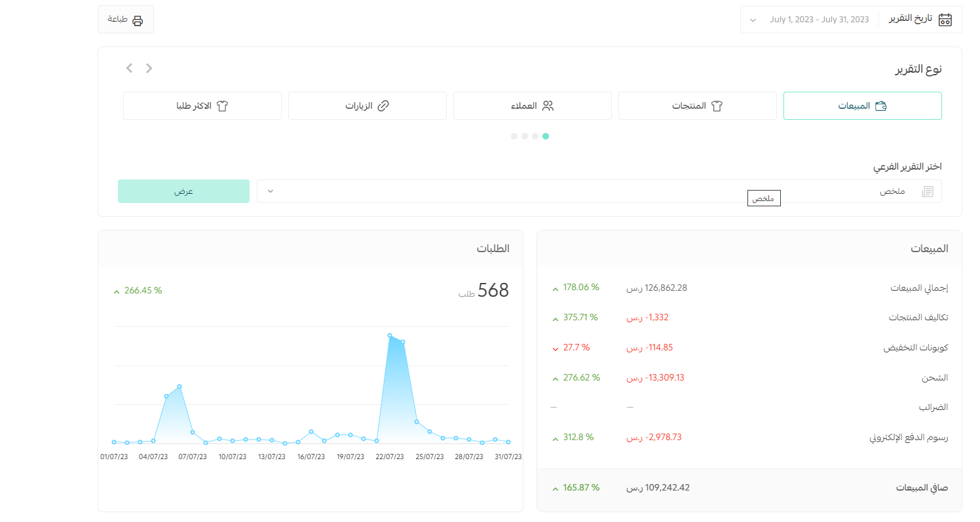The image size is (980, 522).
Task: Click the link icon on الزيارات tab
Action: (384, 106)
